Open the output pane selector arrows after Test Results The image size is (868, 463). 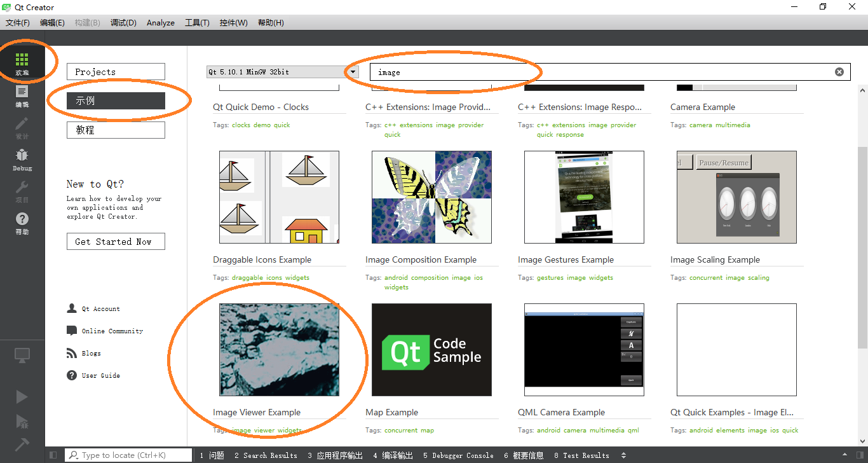[x=623, y=455]
